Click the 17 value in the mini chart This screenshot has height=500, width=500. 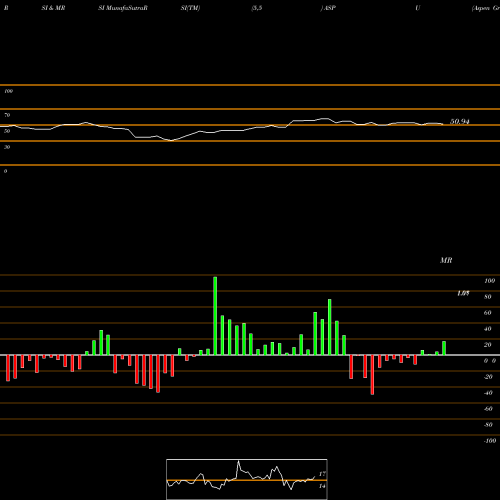(322, 474)
